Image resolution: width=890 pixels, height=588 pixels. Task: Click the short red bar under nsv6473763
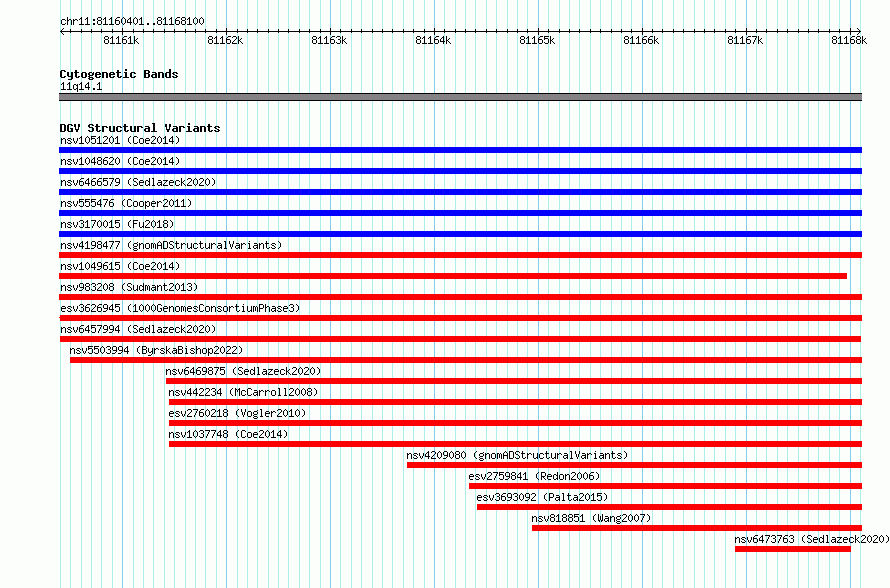793,549
